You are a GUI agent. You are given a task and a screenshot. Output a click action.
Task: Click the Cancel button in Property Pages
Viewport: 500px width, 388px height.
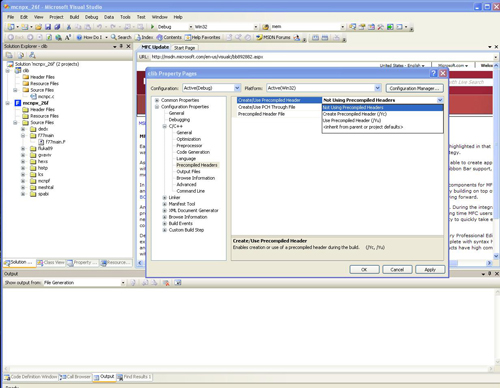click(397, 269)
